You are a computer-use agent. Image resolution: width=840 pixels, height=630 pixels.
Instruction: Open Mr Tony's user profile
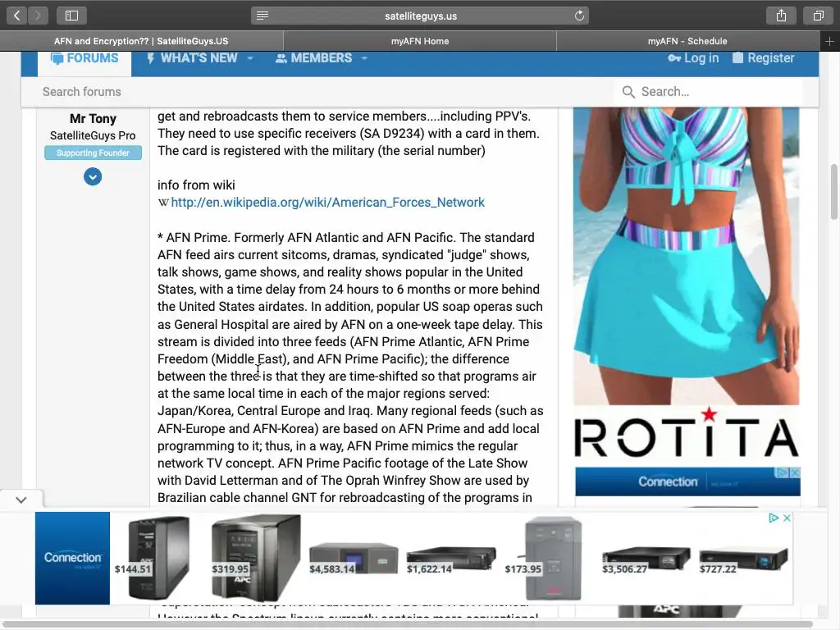(93, 118)
